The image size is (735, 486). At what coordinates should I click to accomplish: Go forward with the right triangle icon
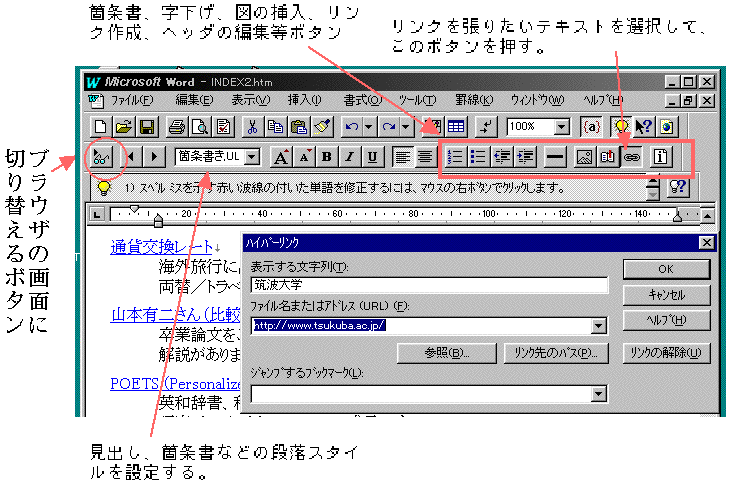(x=154, y=157)
